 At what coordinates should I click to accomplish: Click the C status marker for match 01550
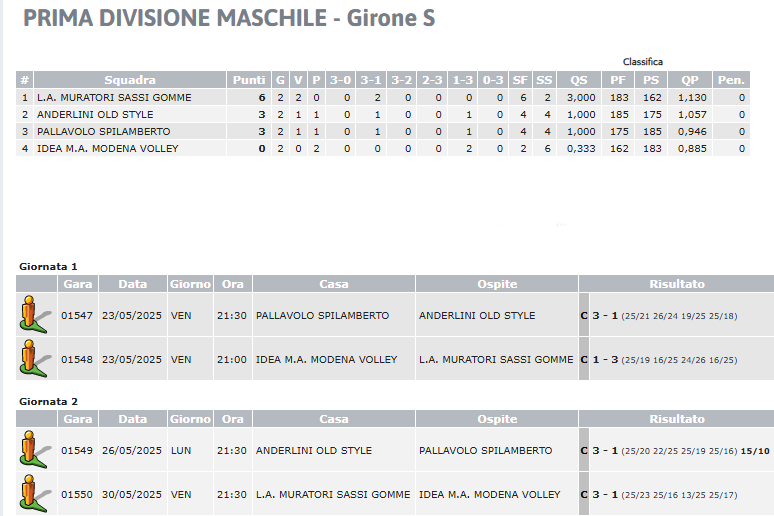coord(584,494)
